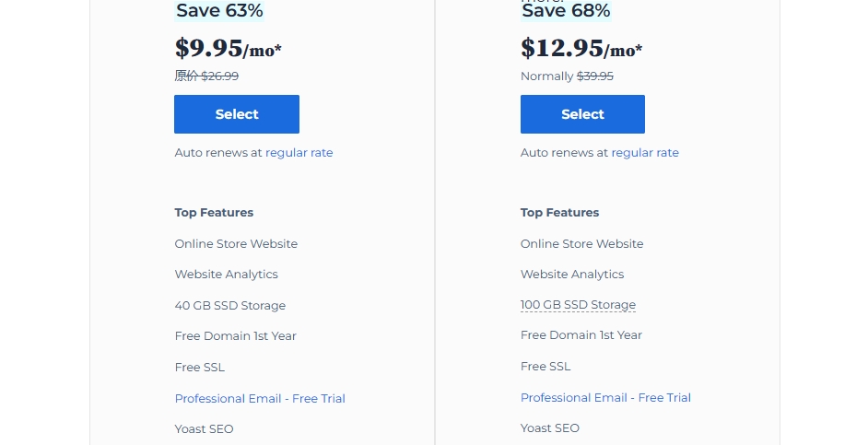Image resolution: width=868 pixels, height=445 pixels.
Task: Click the crossed-out $26.99 original price
Action: coord(219,76)
